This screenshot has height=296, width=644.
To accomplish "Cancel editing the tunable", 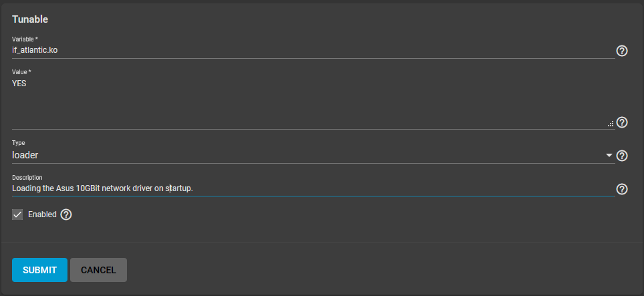I will 99,270.
